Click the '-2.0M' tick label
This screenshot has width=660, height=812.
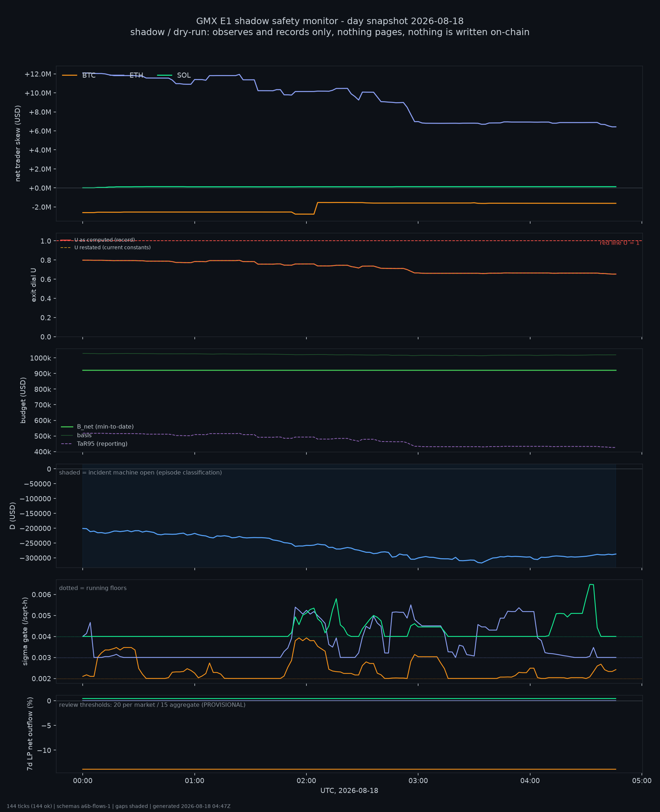41,207
